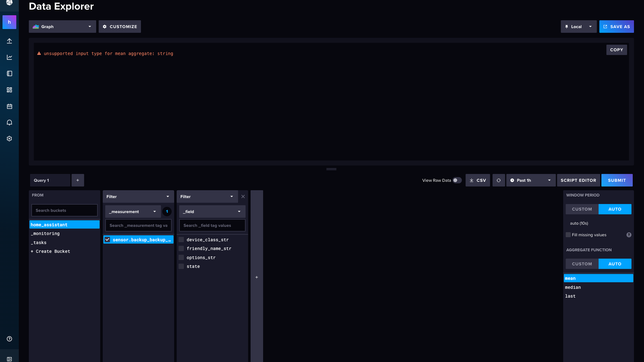Open Help question mark icon in sidebar
The height and width of the screenshot is (362, 644).
point(9,339)
